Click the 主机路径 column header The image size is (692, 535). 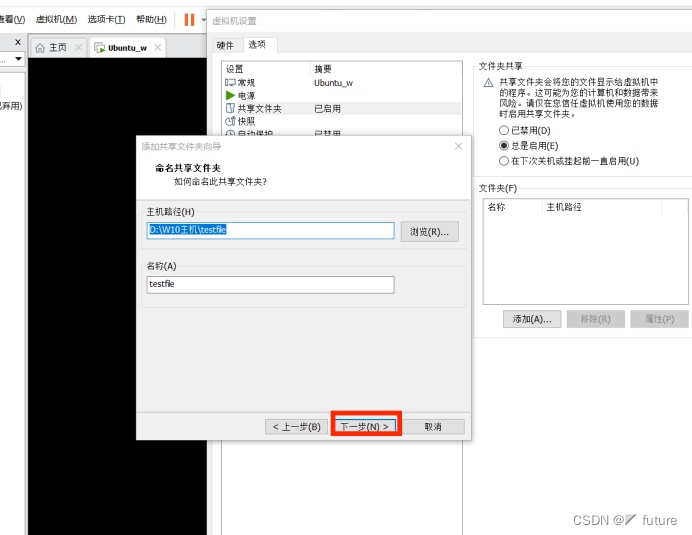pyautogui.click(x=602, y=207)
